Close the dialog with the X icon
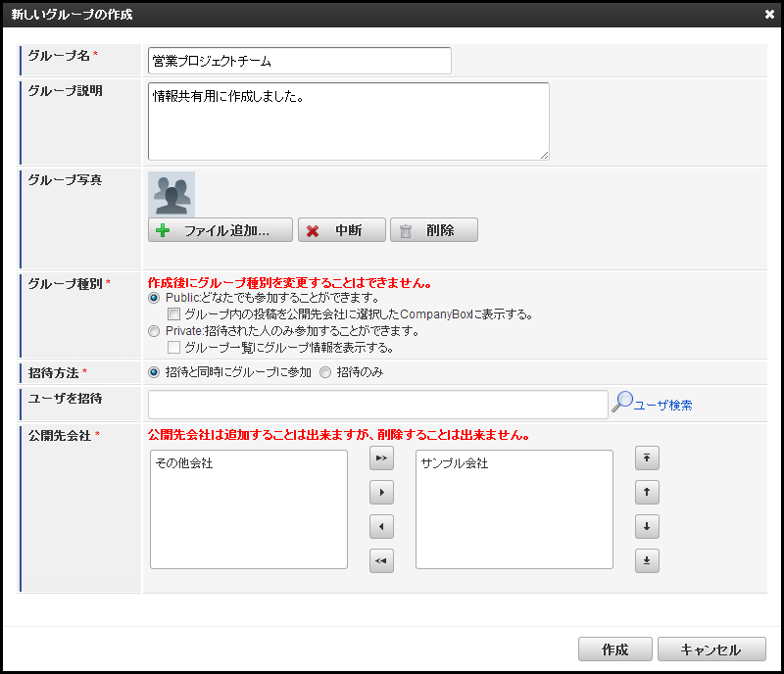This screenshot has width=784, height=674. tap(769, 15)
